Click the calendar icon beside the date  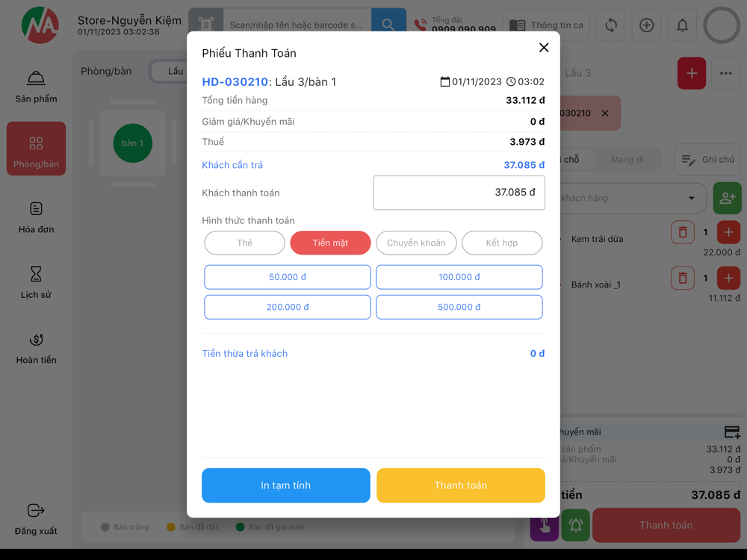click(x=445, y=82)
